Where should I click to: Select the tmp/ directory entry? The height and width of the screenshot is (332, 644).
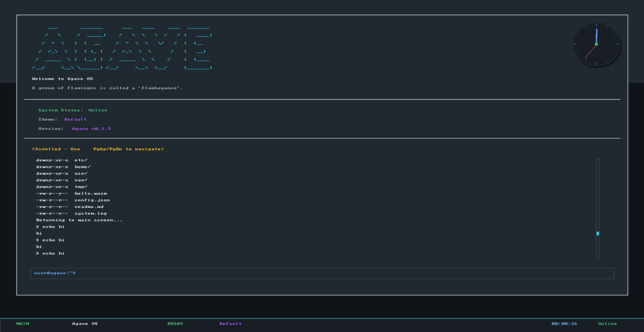point(81,187)
